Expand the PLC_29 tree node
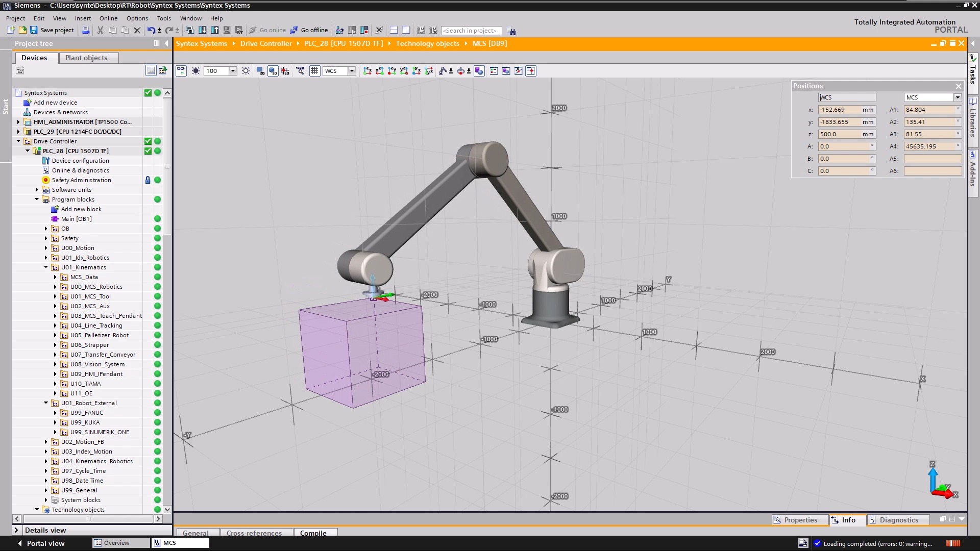 [18, 132]
